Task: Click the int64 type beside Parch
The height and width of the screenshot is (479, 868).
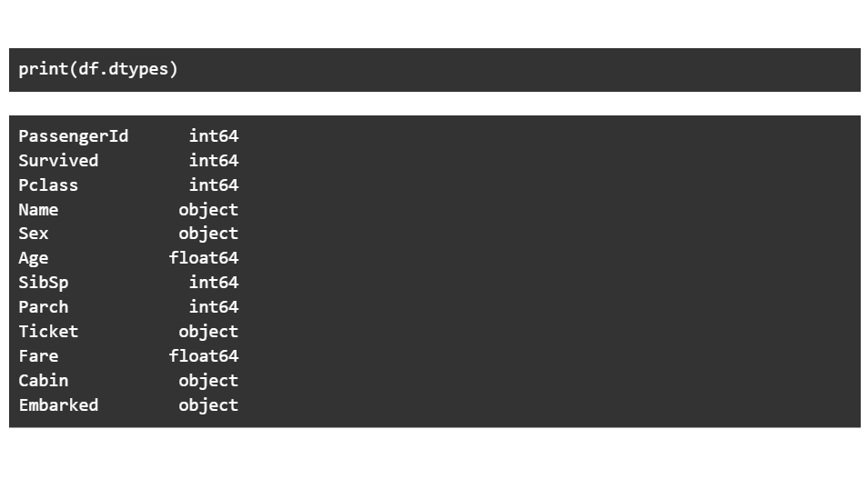Action: 214,307
